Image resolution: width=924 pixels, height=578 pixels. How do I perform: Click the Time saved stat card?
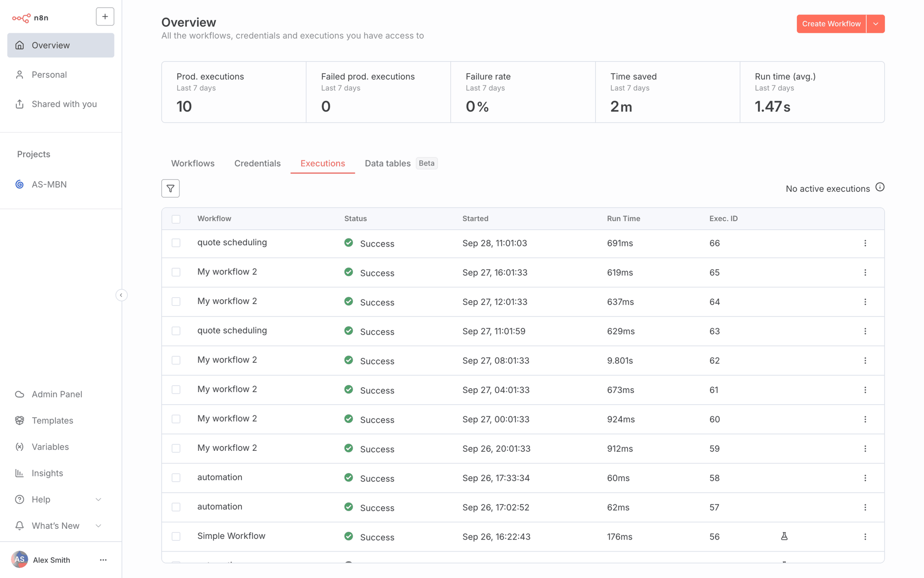[667, 92]
